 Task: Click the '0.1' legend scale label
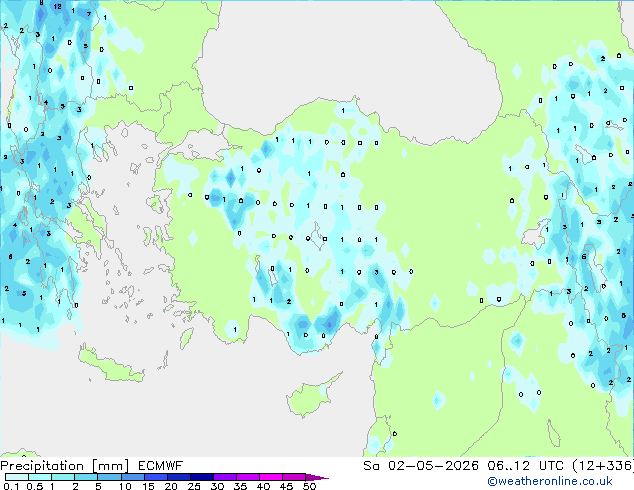click(11, 486)
